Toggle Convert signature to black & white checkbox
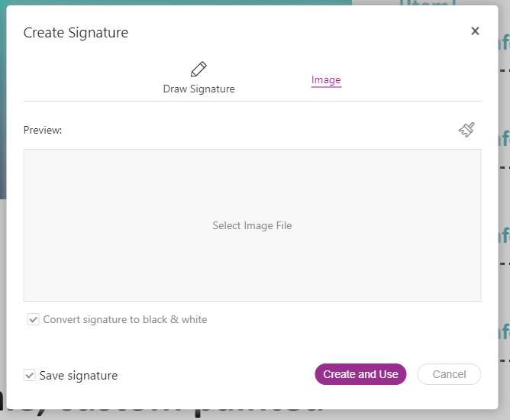510x420 pixels. (33, 319)
